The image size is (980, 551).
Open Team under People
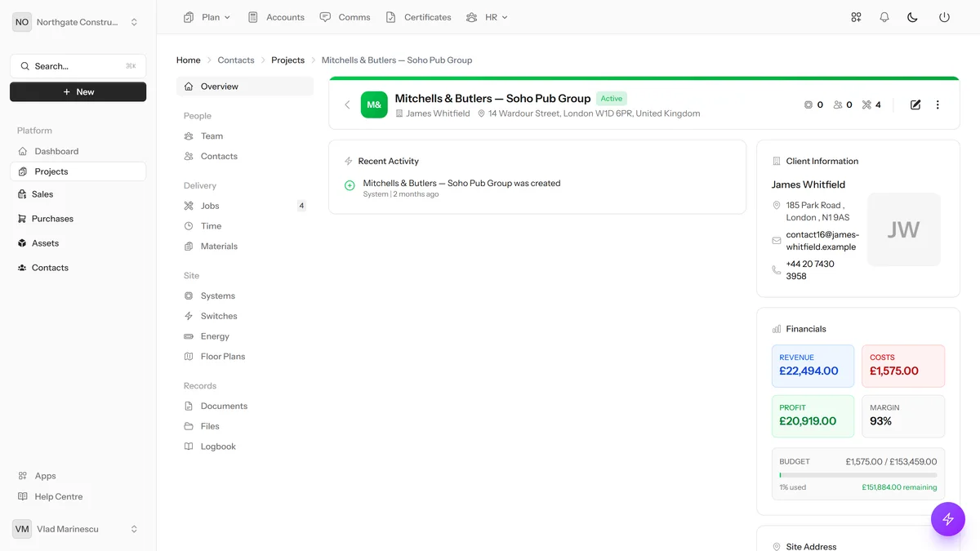click(x=245, y=136)
